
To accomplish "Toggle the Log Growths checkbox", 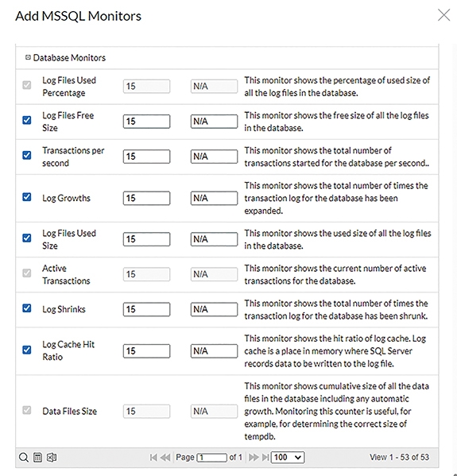I will [27, 197].
